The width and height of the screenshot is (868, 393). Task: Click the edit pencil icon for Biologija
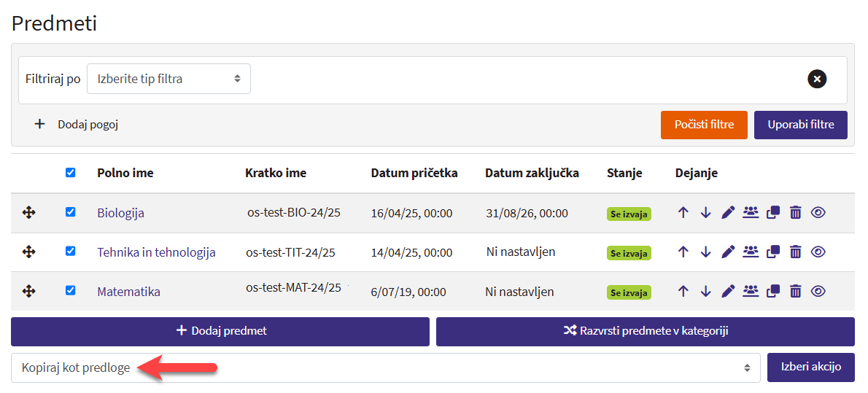[727, 213]
